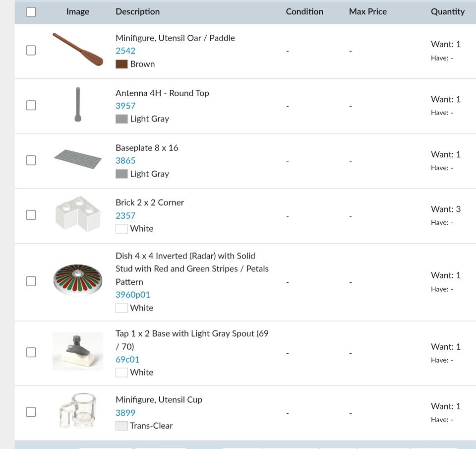
Task: Open the Baseplate 8 x 16 image
Action: 78,159
